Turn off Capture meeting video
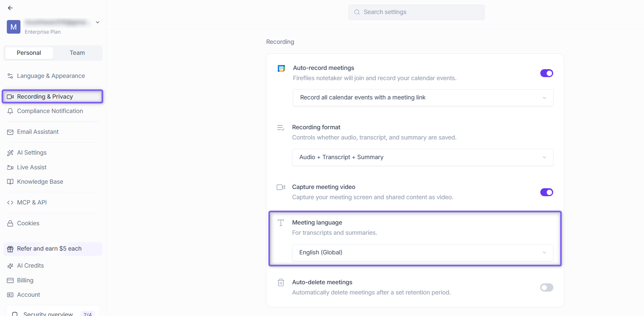Viewport: 644px width, 316px height. tap(547, 192)
